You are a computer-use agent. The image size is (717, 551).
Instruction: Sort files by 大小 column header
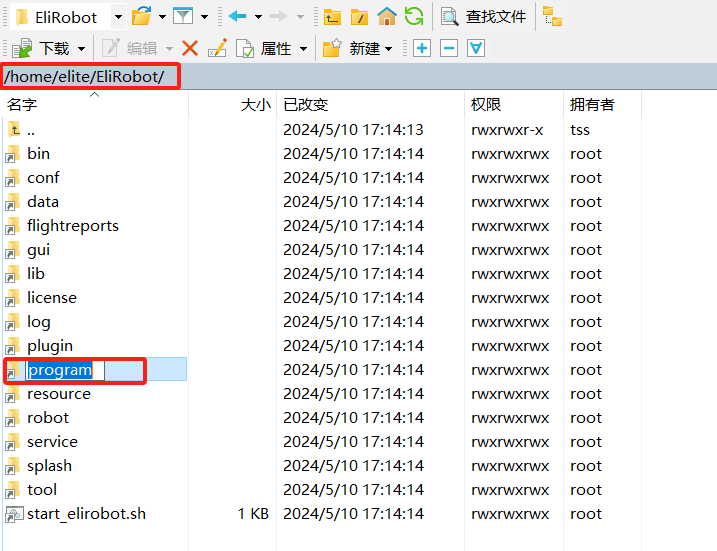click(255, 104)
